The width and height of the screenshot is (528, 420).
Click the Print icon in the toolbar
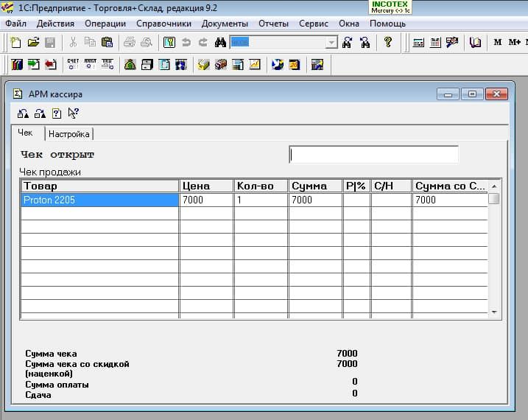click(130, 43)
